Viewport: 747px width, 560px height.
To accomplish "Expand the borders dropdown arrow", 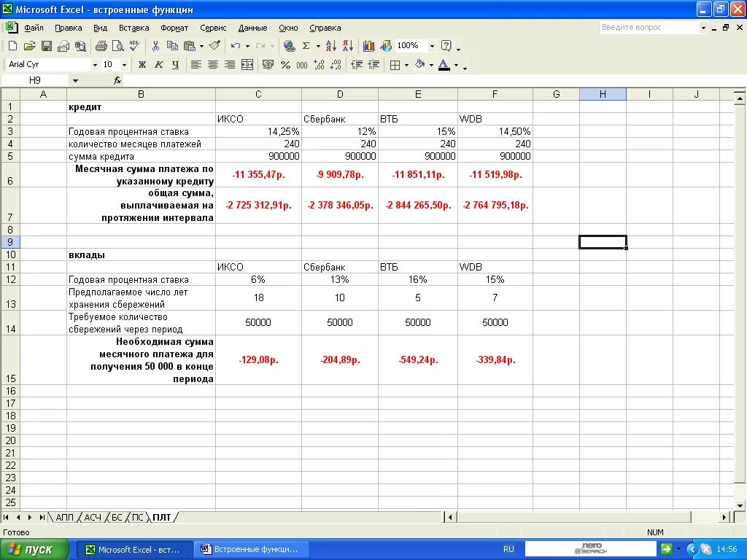I will point(406,65).
